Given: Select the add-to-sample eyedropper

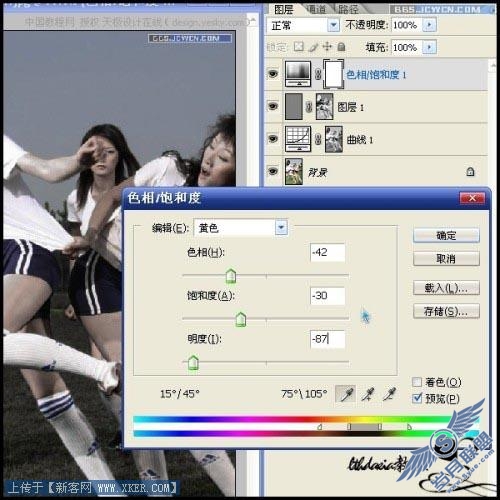Looking at the screenshot, I should (x=368, y=394).
